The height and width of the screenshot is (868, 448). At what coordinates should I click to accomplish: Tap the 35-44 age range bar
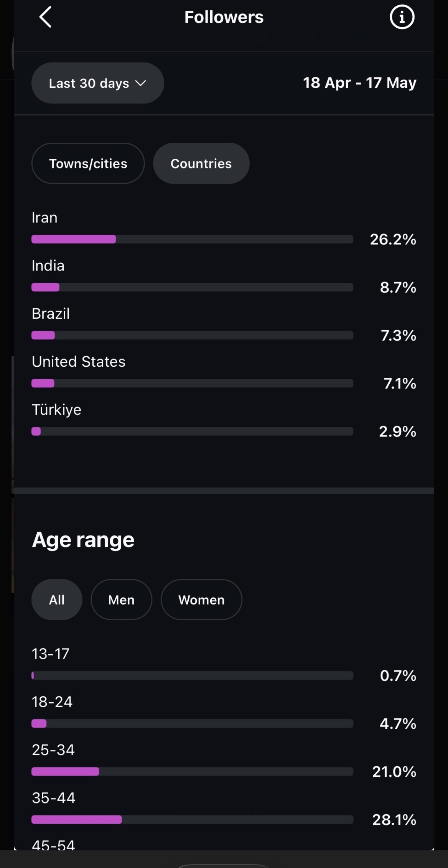click(x=192, y=819)
